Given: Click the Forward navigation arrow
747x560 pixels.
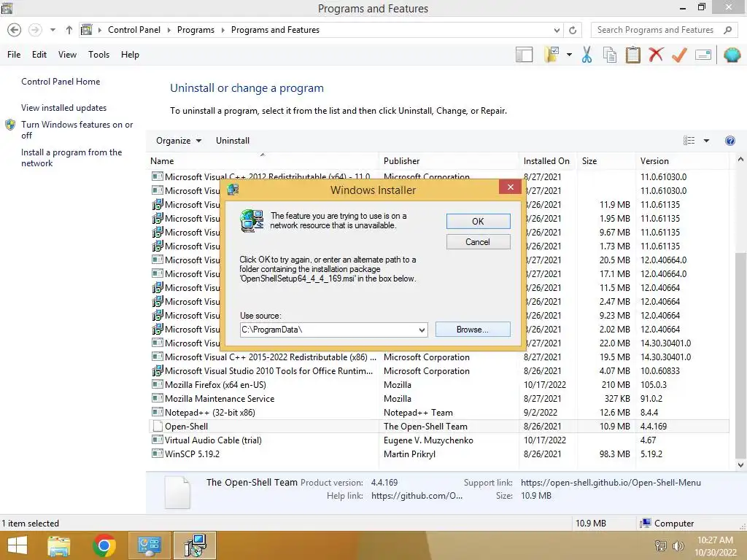Looking at the screenshot, I should pyautogui.click(x=35, y=30).
